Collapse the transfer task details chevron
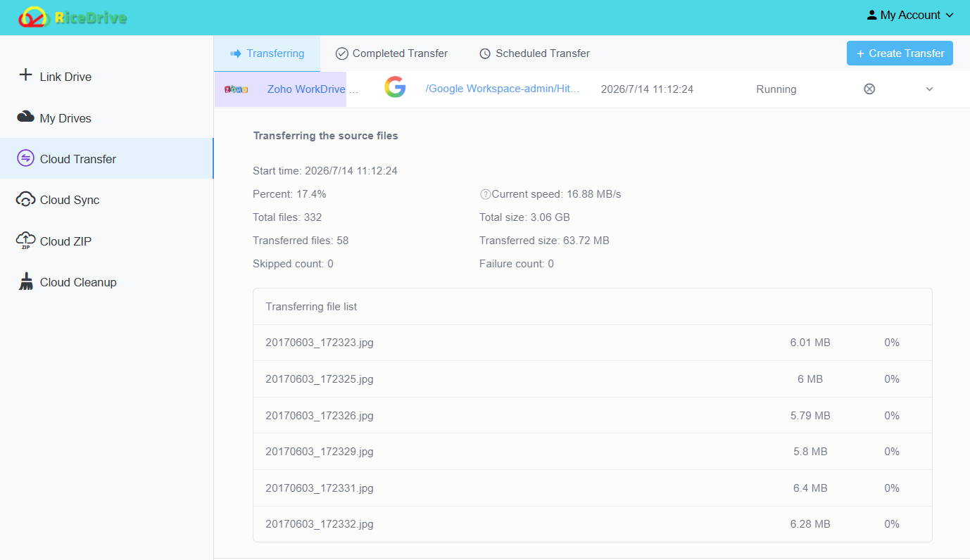Viewport: 970px width, 560px height. (x=929, y=89)
